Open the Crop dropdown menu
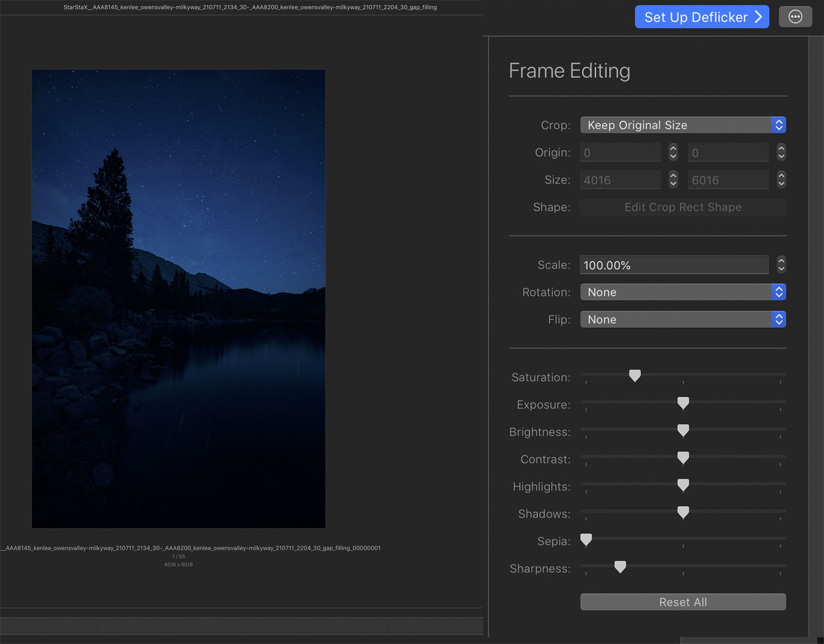824x644 pixels. [x=682, y=125]
